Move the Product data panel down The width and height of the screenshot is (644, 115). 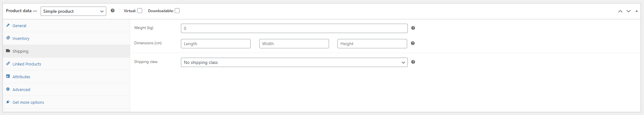tap(628, 11)
